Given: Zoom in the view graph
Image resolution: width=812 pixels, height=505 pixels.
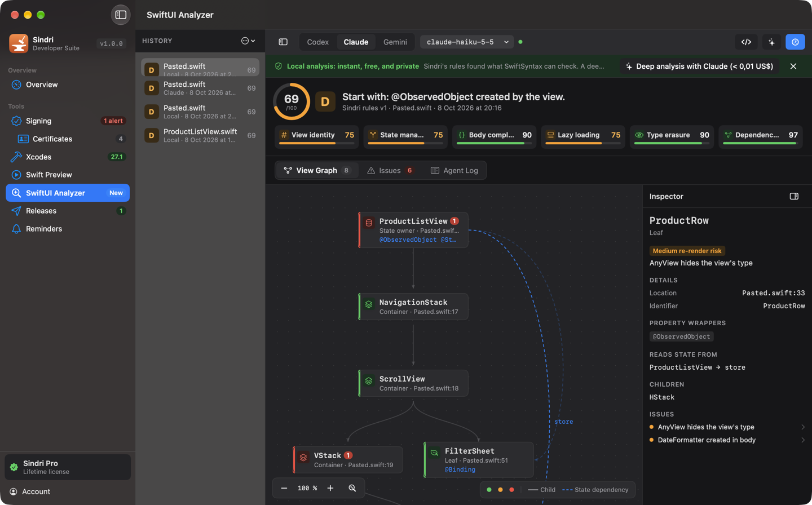Looking at the screenshot, I should (330, 488).
